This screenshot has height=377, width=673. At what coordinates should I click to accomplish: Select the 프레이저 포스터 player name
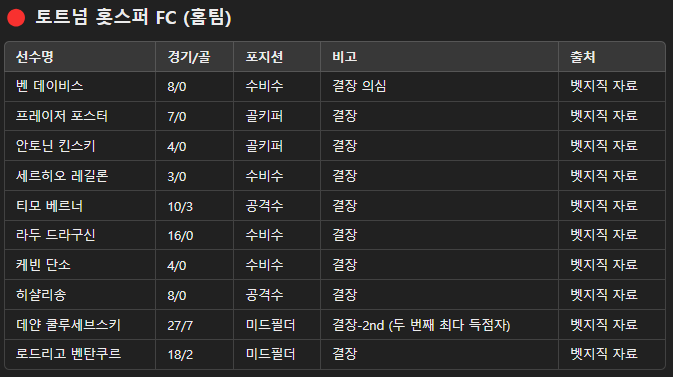[62, 116]
